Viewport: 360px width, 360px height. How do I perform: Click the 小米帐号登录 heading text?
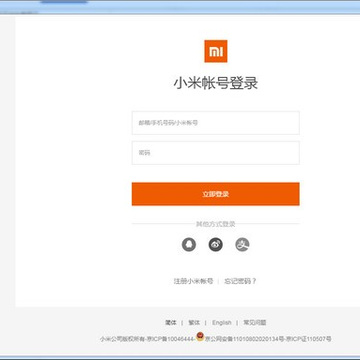pyautogui.click(x=216, y=83)
